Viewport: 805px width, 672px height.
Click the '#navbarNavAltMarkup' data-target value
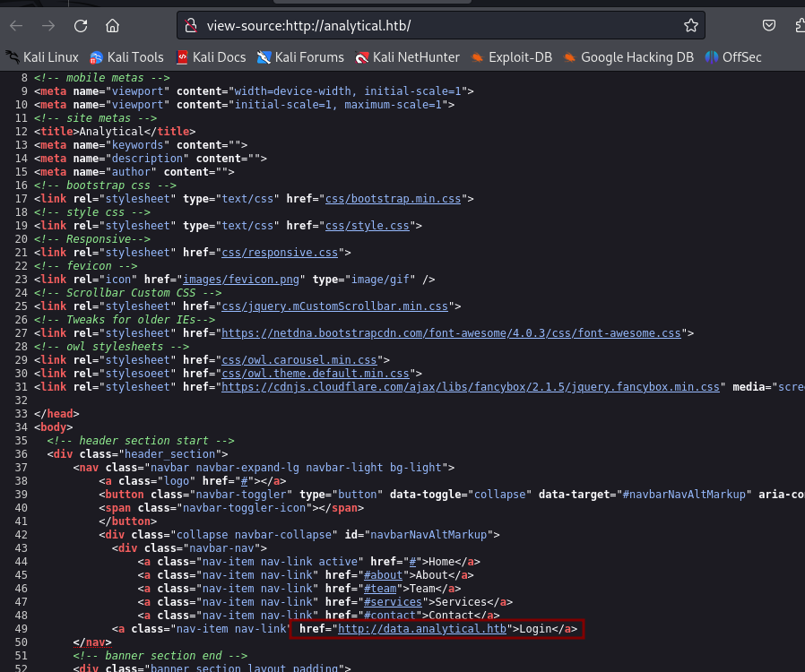[x=683, y=495]
